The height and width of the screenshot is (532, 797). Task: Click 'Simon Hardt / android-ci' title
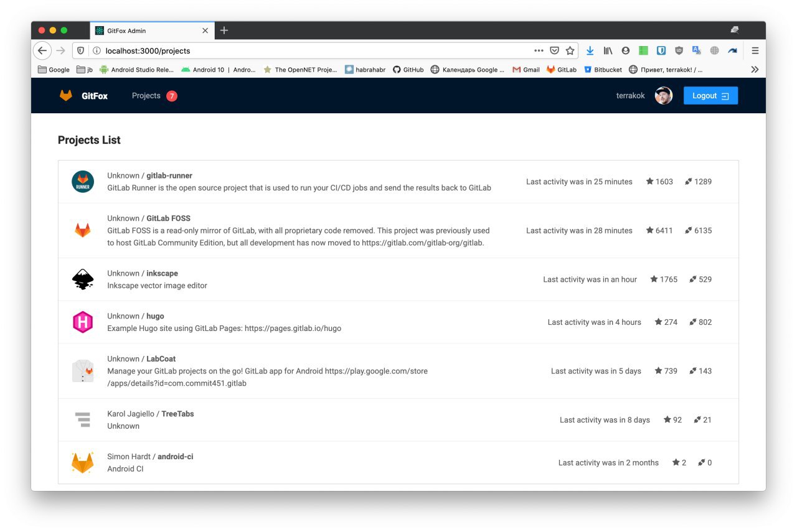[150, 457]
